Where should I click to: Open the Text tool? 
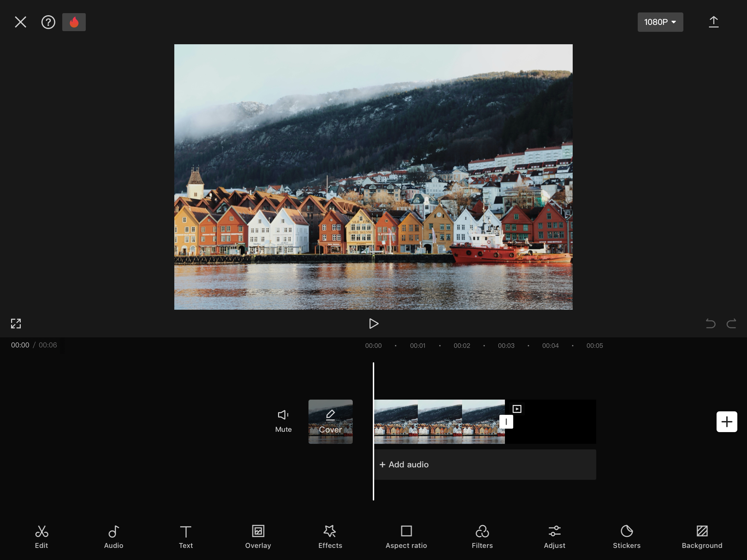coord(186,536)
